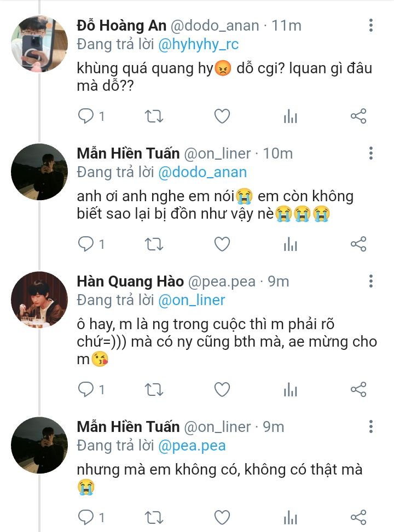
Task: Open Hàn Quang Hào's profile picture
Action: click(39, 300)
